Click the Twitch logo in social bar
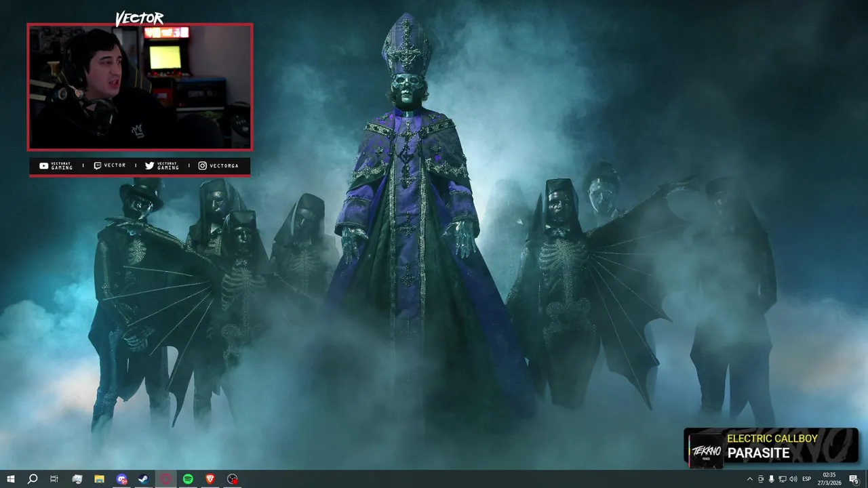 pos(97,165)
